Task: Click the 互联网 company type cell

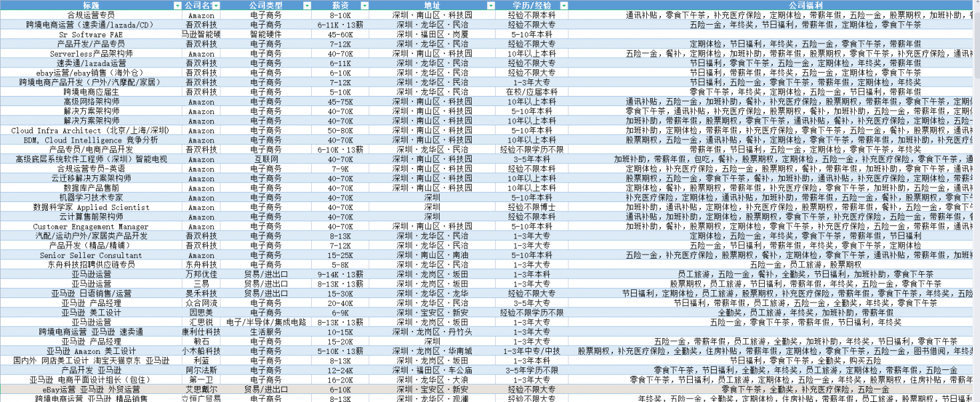Action: [266, 159]
